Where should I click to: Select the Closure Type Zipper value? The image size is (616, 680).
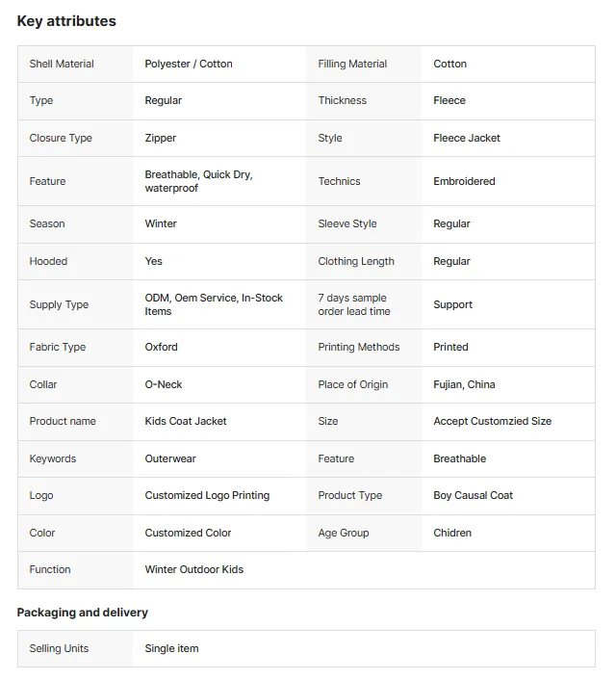tap(161, 138)
